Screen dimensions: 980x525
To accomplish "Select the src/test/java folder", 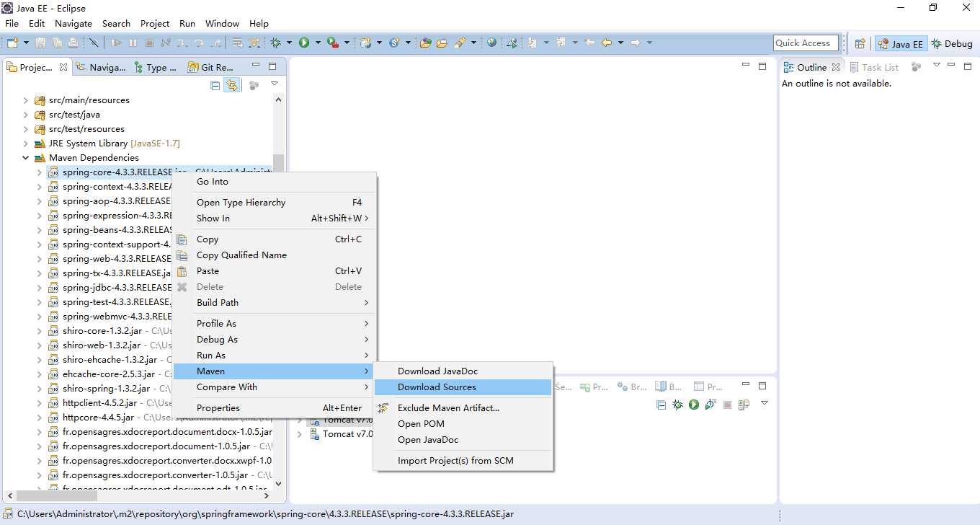I will (x=74, y=115).
